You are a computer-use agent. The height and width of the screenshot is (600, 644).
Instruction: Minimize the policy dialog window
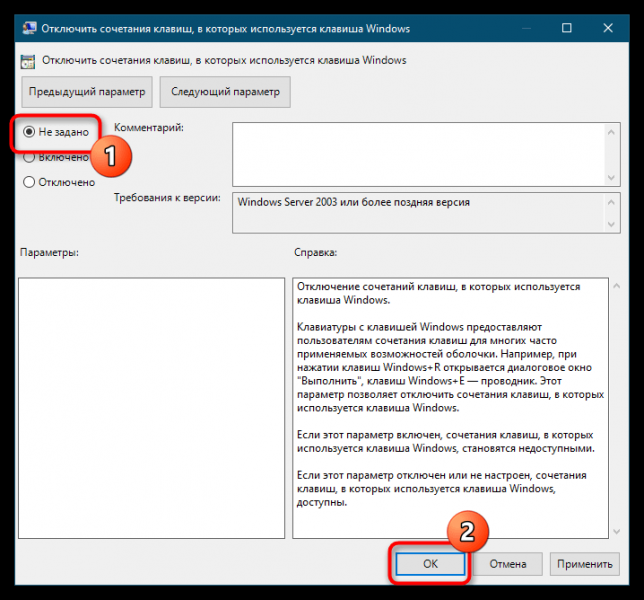point(526,28)
